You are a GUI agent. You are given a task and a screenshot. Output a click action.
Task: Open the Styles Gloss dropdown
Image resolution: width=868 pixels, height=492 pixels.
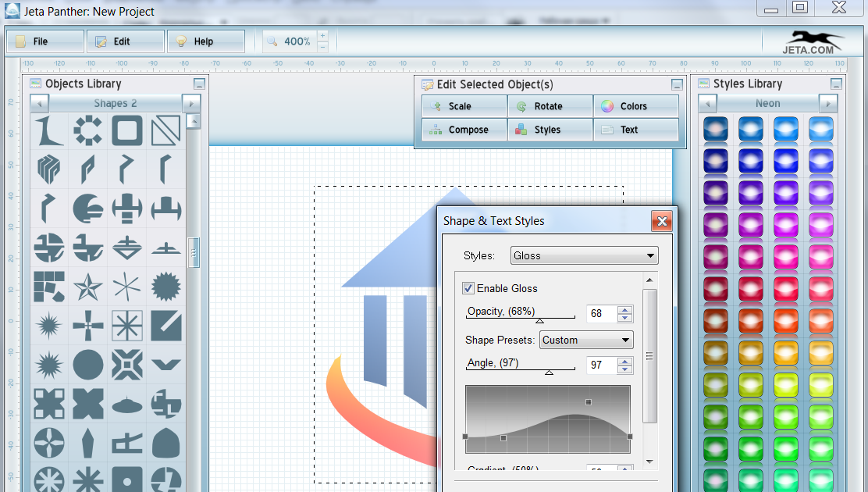[584, 255]
